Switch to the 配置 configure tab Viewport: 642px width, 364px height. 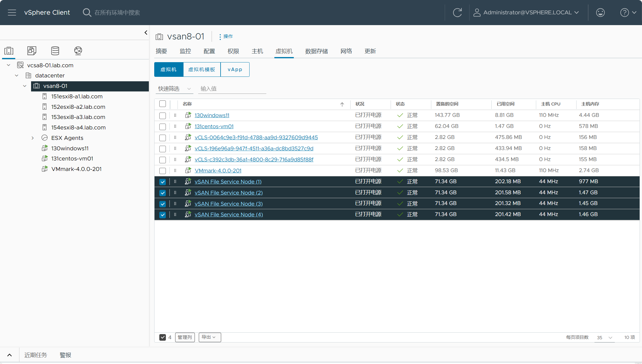click(x=209, y=51)
